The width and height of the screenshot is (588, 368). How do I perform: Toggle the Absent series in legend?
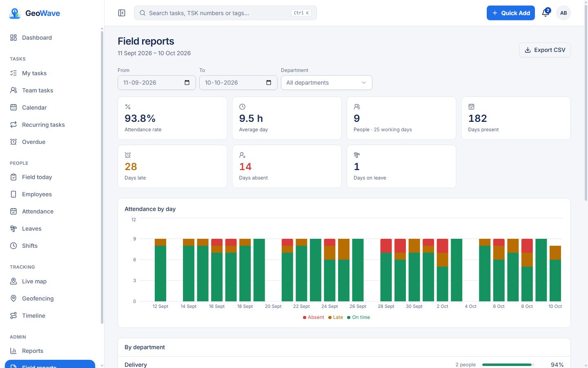[x=313, y=317]
